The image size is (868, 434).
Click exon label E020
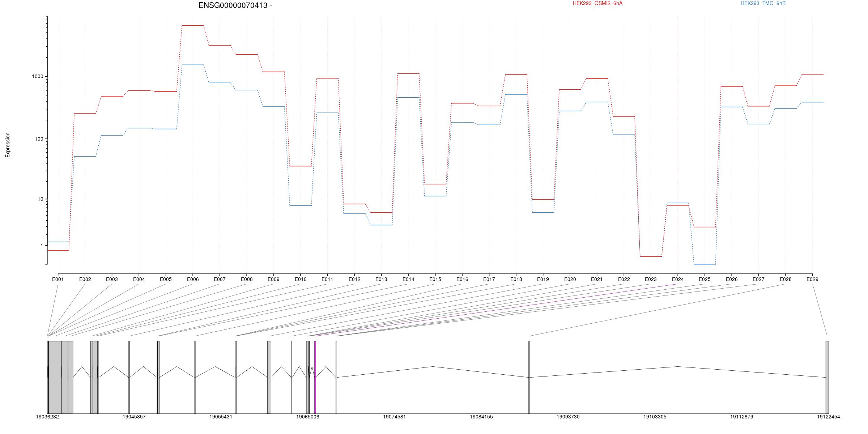(x=570, y=279)
